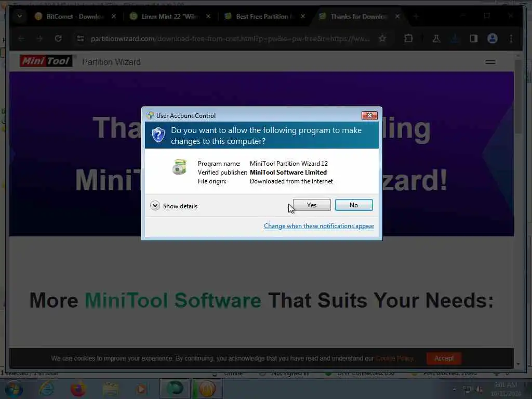
Task: Go forward in browser history
Action: [x=39, y=38]
